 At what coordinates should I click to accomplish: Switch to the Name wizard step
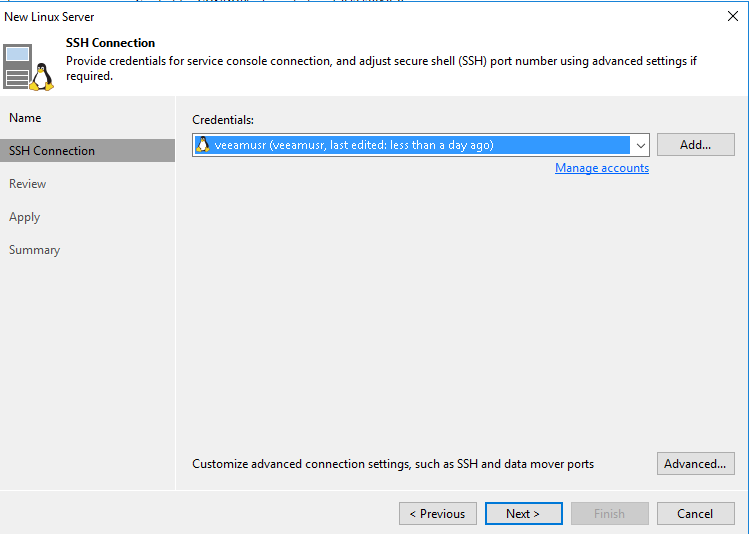pos(25,118)
